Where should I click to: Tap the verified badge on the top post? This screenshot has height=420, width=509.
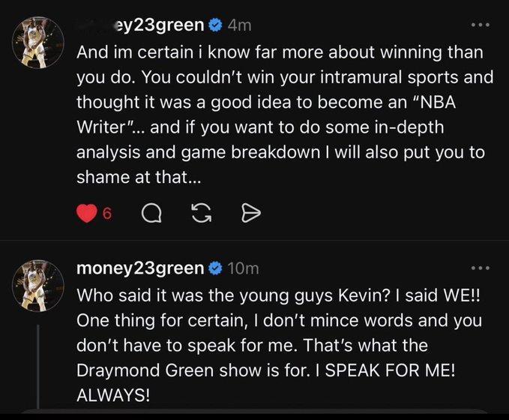(x=215, y=25)
